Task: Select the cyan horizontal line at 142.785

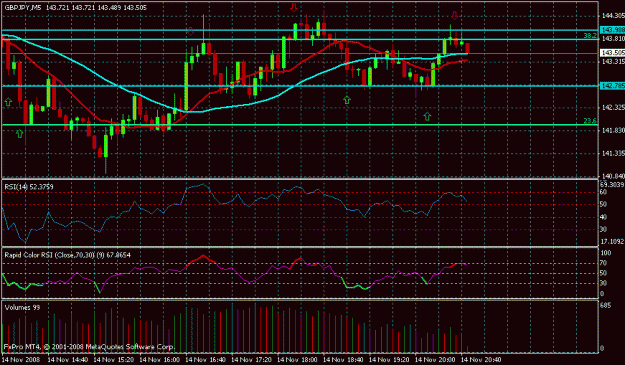Action: click(300, 86)
